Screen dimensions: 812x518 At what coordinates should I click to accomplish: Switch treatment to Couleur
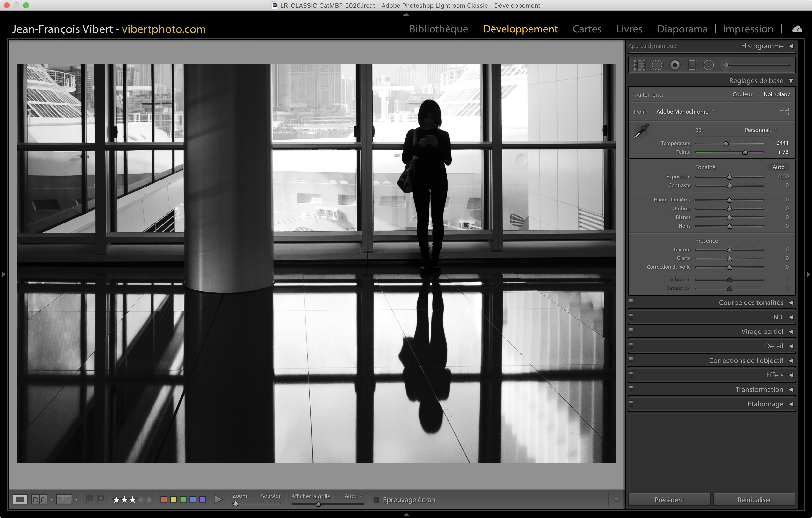(x=742, y=94)
